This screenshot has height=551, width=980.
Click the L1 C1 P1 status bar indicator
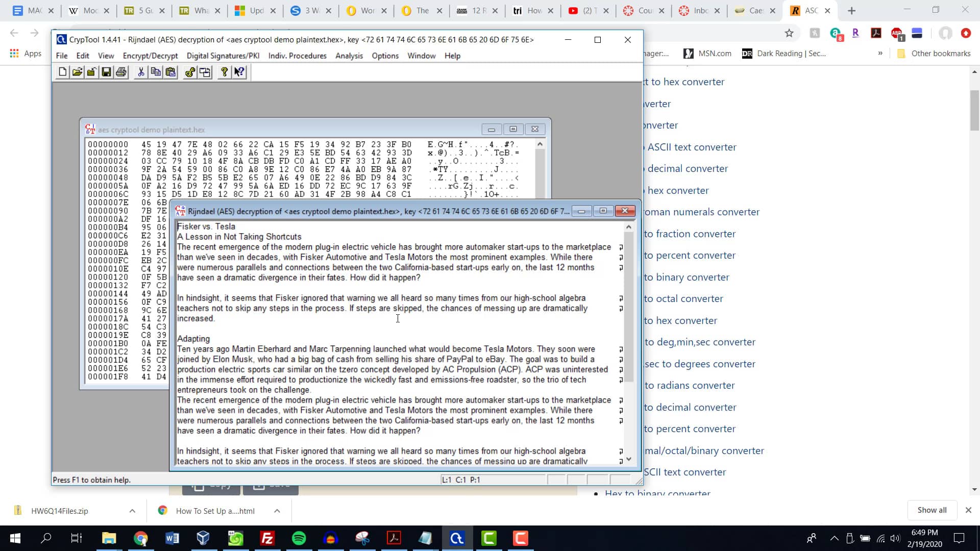click(x=461, y=480)
